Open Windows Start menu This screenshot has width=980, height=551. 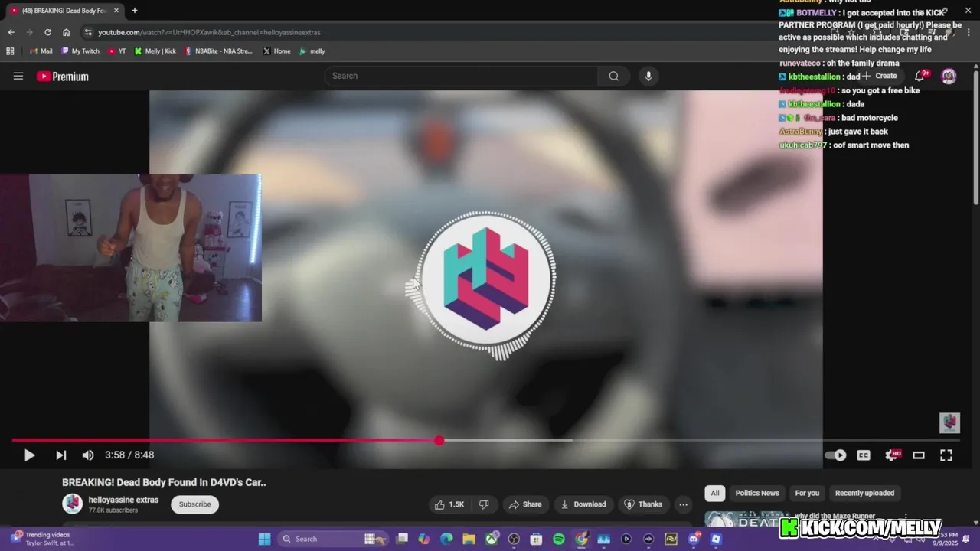pyautogui.click(x=264, y=539)
